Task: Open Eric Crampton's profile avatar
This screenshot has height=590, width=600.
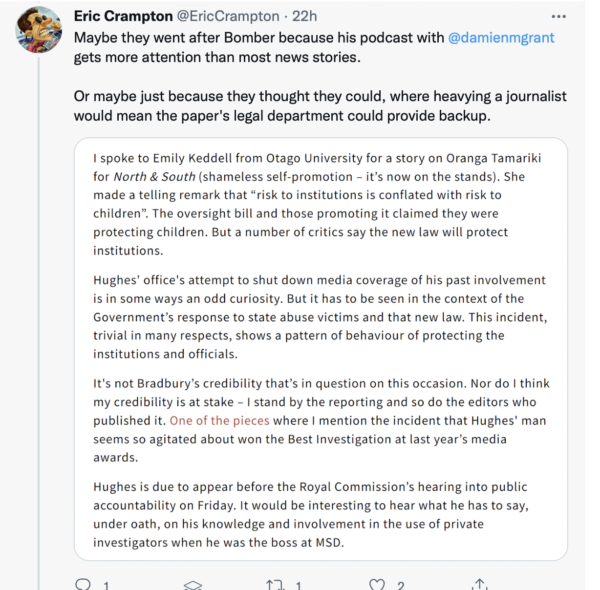Action: pyautogui.click(x=39, y=28)
